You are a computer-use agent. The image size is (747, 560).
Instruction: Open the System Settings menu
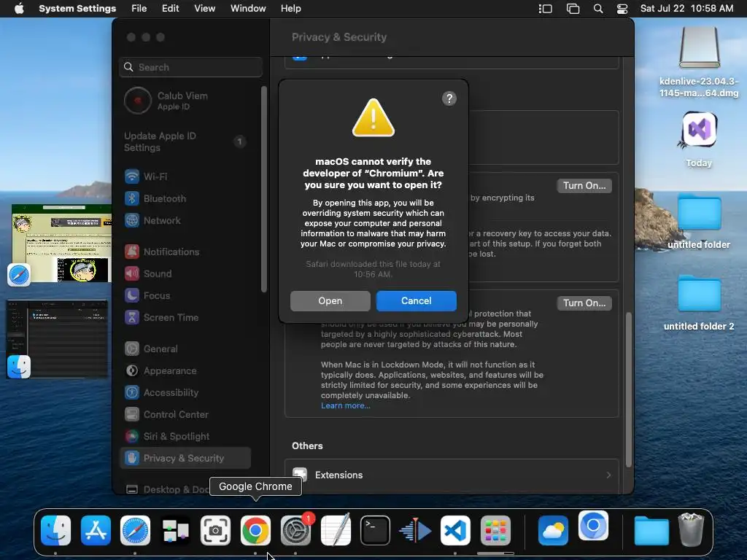point(77,9)
